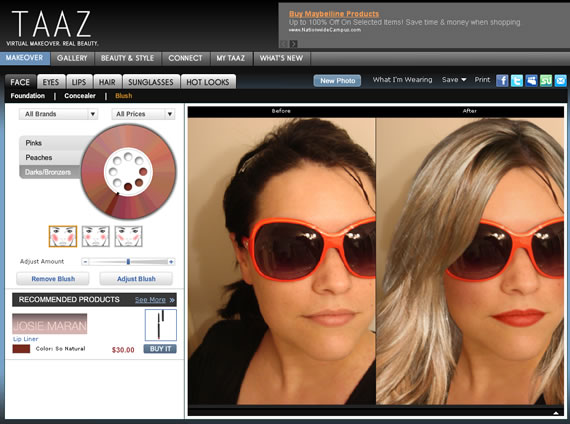Open the GALLERY menu item
570x424 pixels.
[x=72, y=58]
